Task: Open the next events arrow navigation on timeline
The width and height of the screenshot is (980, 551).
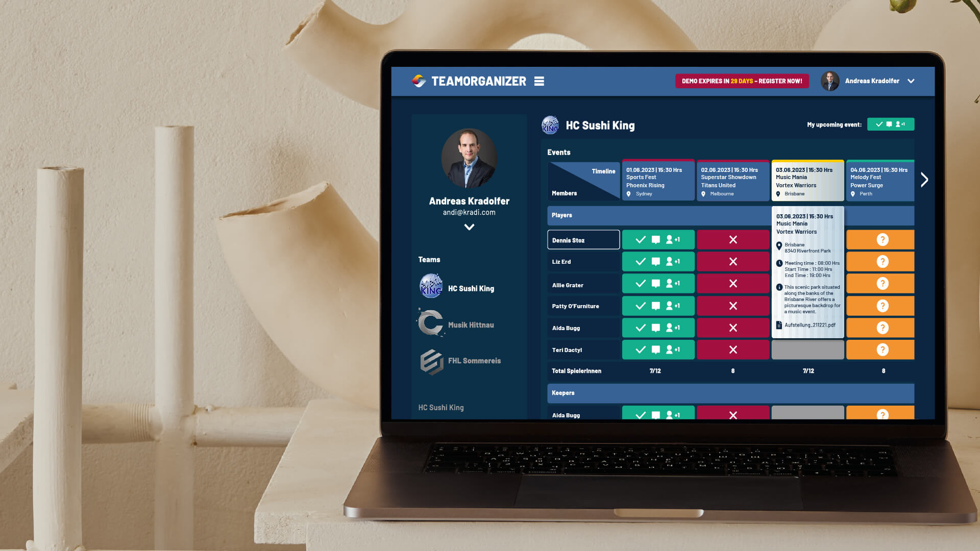Action: [925, 180]
